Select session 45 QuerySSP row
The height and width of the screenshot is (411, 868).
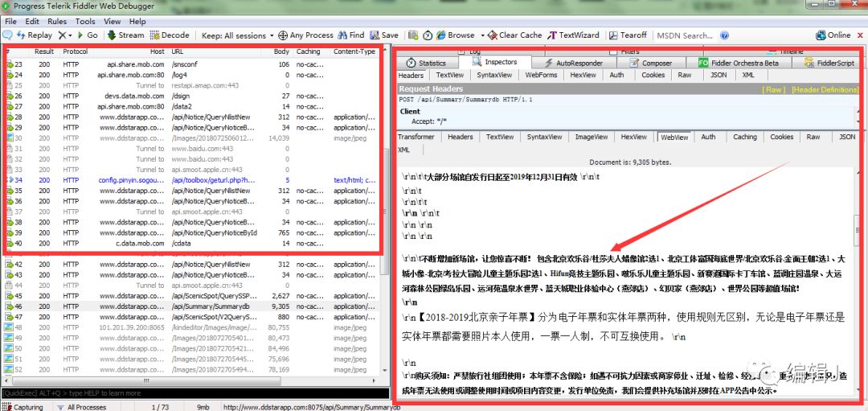(191, 296)
